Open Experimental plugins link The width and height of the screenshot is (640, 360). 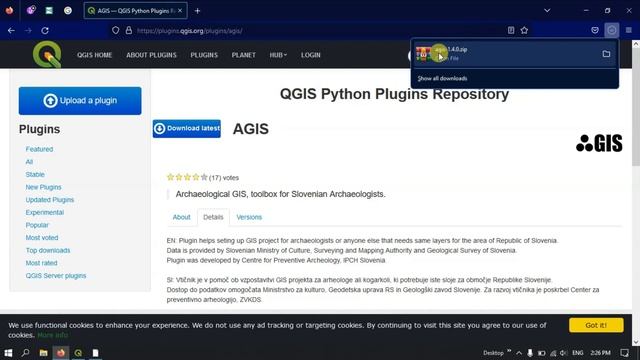[44, 213]
